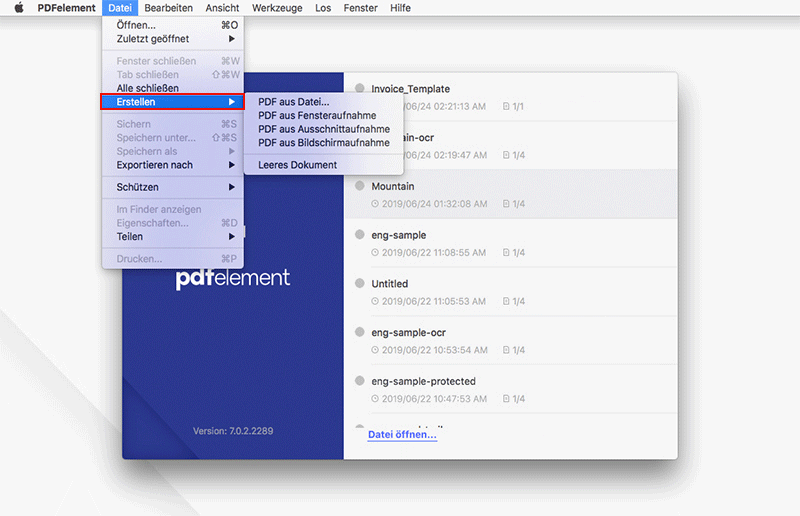Open the Apple menu
The image size is (800, 516).
pyautogui.click(x=19, y=8)
